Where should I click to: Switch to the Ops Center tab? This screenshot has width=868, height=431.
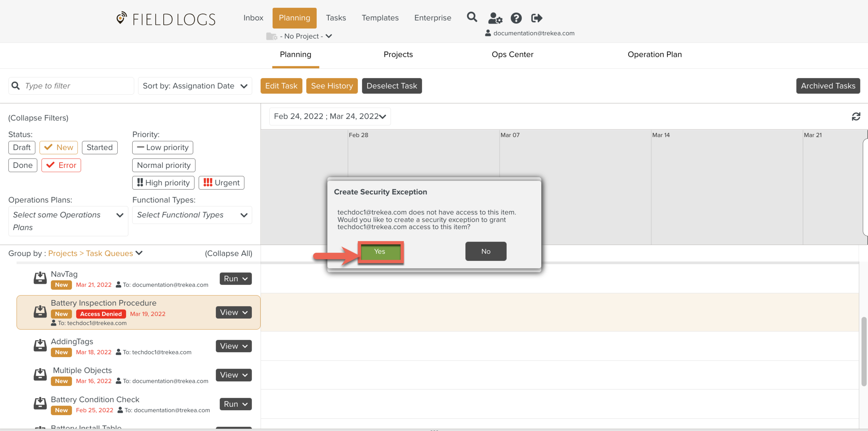512,54
